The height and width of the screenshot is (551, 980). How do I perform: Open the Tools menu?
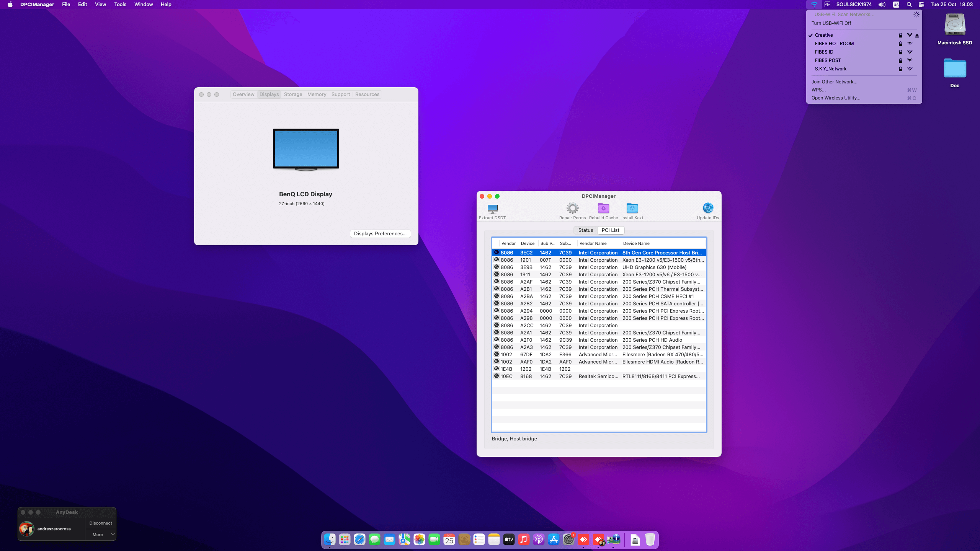(120, 5)
